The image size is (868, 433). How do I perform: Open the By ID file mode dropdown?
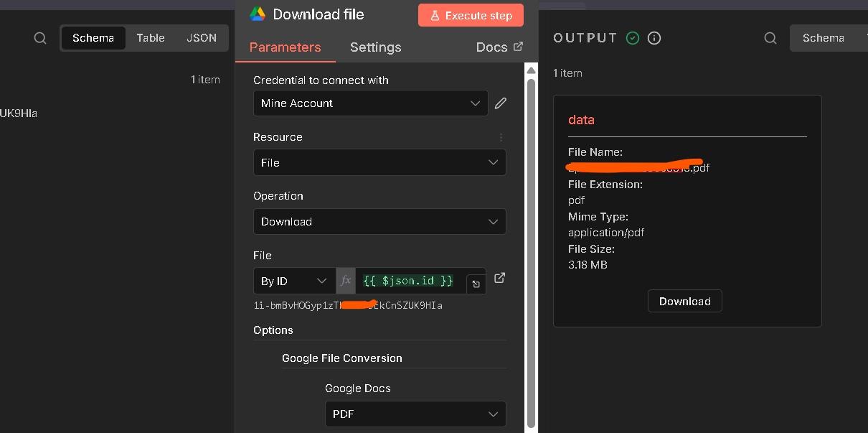[x=294, y=281]
